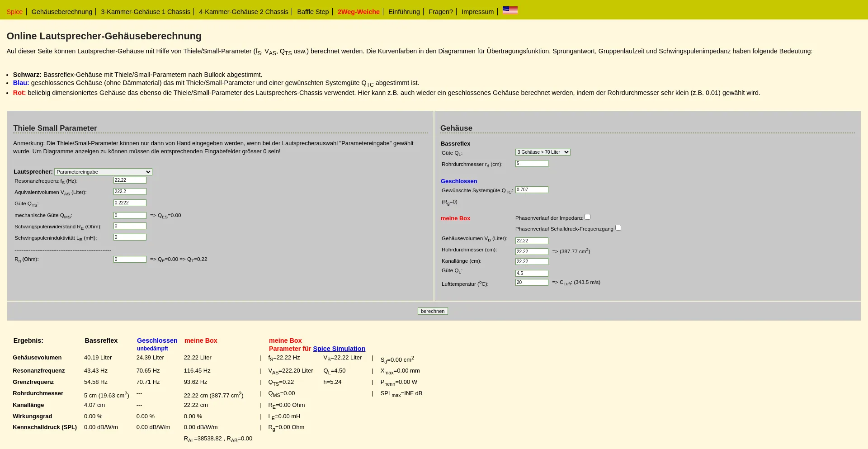Focus the Gehäusevolumen VB input field

(532, 241)
